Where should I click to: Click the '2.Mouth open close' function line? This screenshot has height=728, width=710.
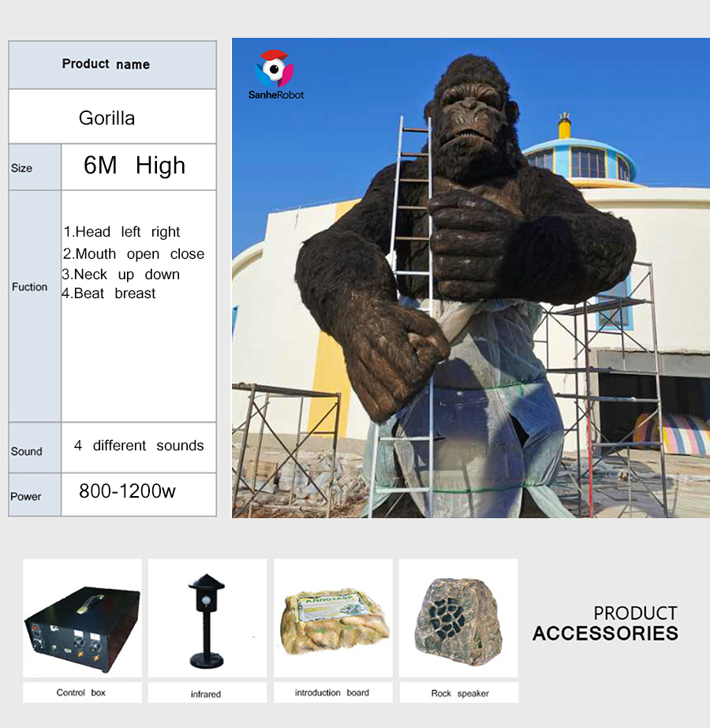(x=134, y=254)
